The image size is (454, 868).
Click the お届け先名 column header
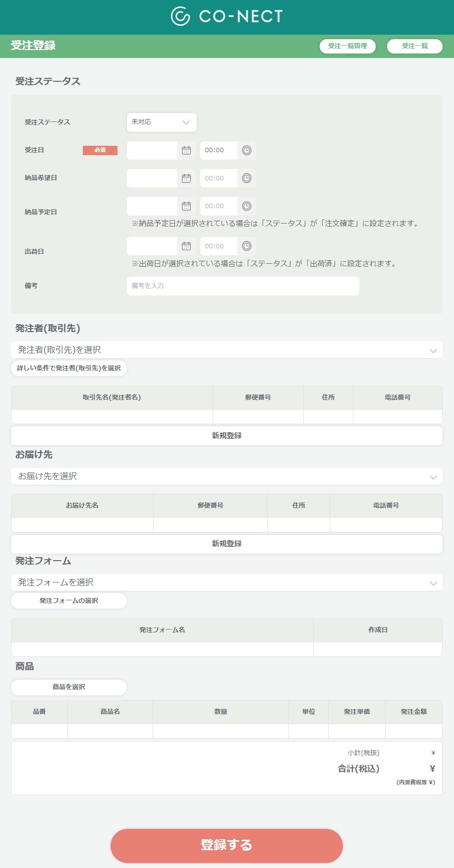pos(82,506)
